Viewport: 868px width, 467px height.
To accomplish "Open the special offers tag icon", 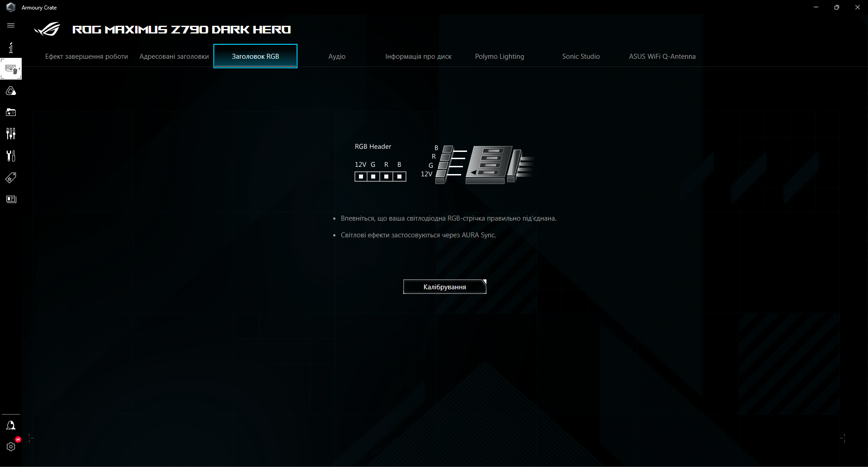I will click(x=11, y=178).
